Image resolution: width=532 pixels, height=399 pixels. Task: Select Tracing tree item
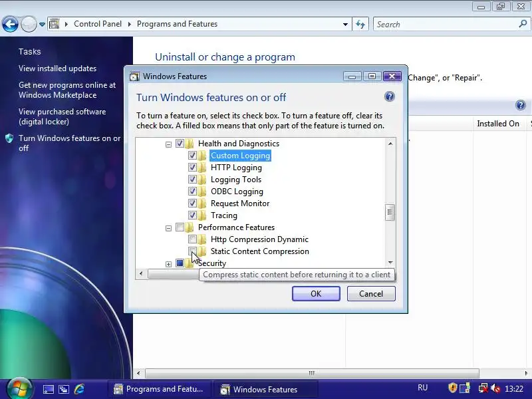[x=224, y=215]
